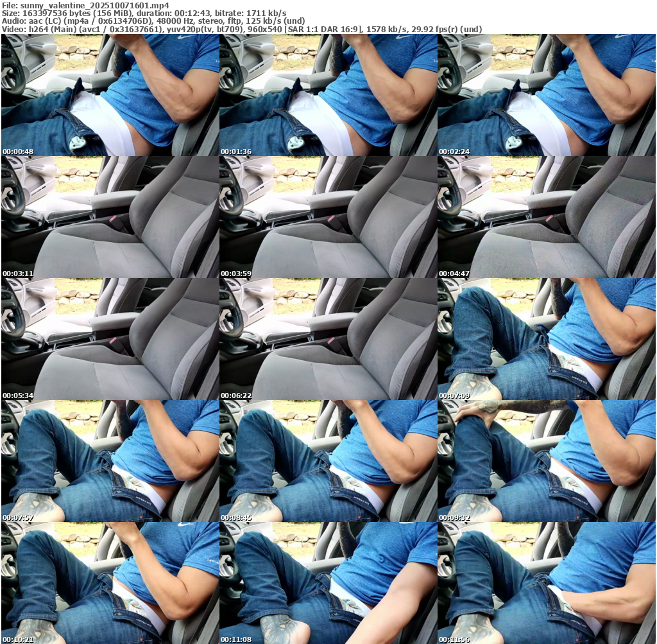
Task: Open the frame stamped 00:01:36
Action: click(328, 95)
